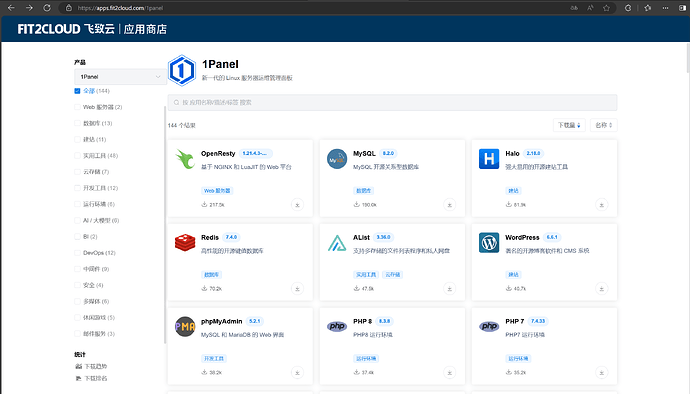Check the Web 服务器 (2) filter
Viewport: 690px width, 394px height.
click(77, 107)
